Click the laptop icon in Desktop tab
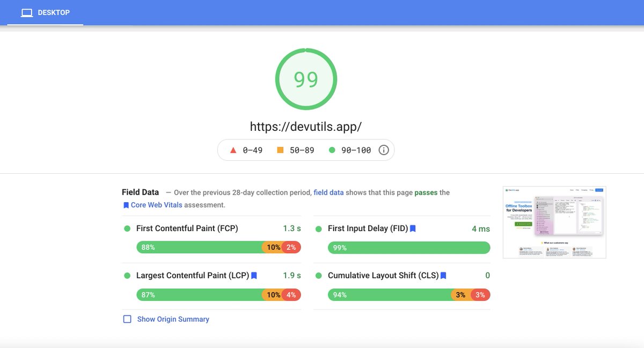The width and height of the screenshot is (644, 348). 27,12
